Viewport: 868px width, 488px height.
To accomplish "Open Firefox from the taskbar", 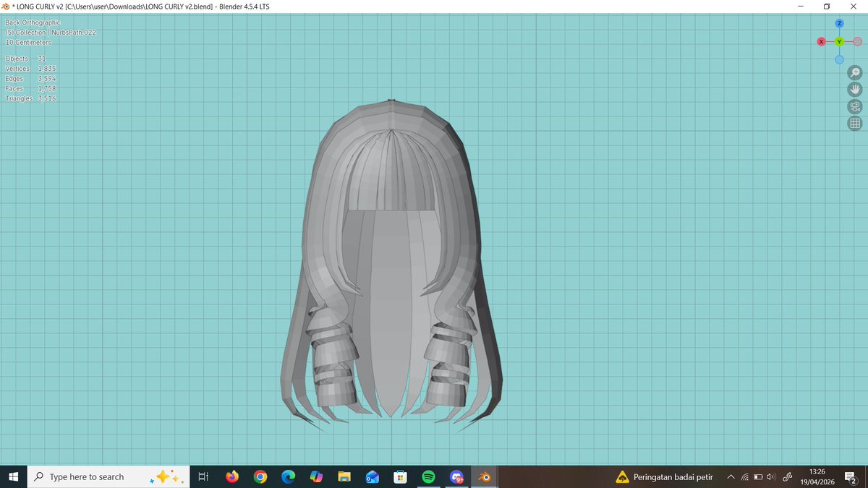I will tap(231, 476).
